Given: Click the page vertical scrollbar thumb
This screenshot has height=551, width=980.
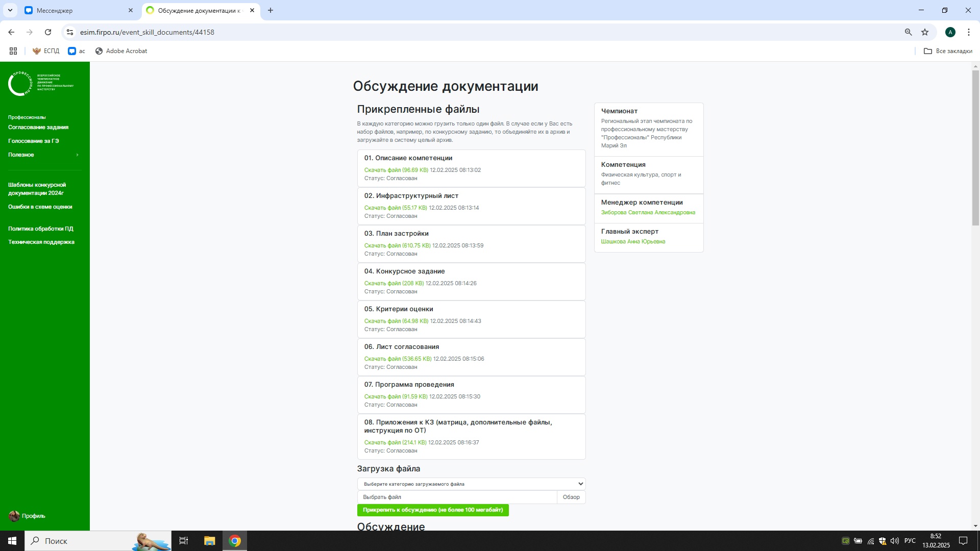Looking at the screenshot, I should coord(975,148).
